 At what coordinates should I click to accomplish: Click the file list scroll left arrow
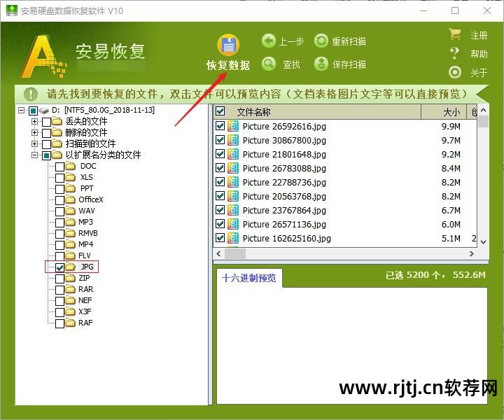click(x=219, y=254)
